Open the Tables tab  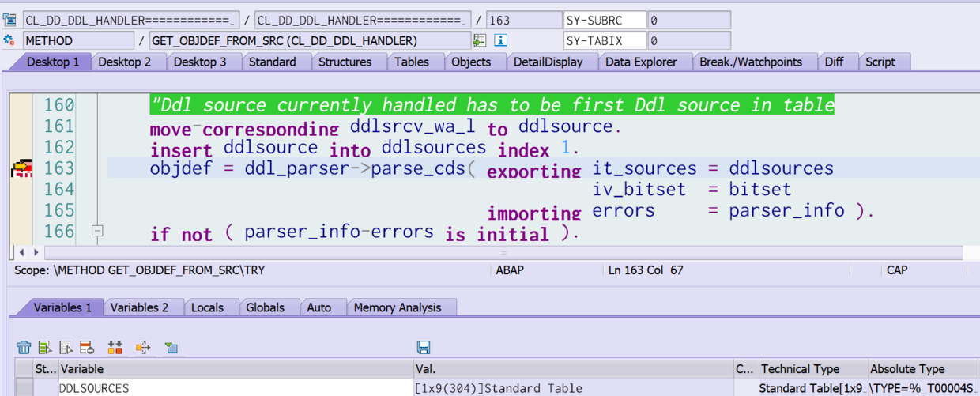412,62
